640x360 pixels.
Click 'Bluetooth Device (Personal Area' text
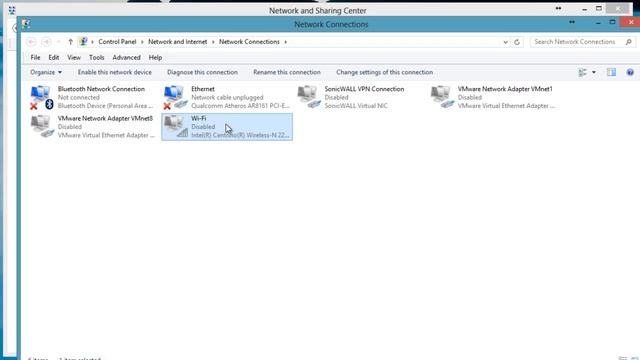coord(105,106)
